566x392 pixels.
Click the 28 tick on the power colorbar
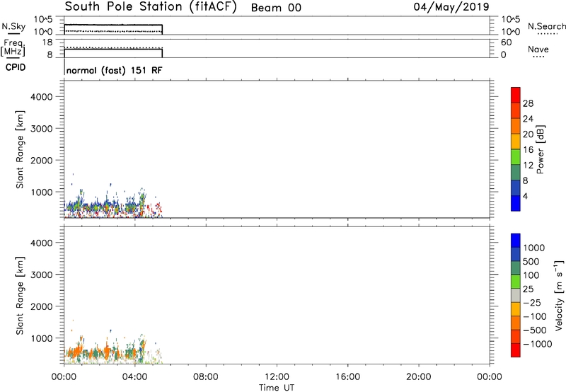528,103
